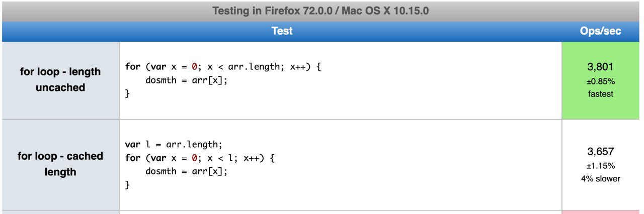This screenshot has height=214, width=644.
Task: Click the code line containing "x < l; x++"
Action: (x=199, y=158)
